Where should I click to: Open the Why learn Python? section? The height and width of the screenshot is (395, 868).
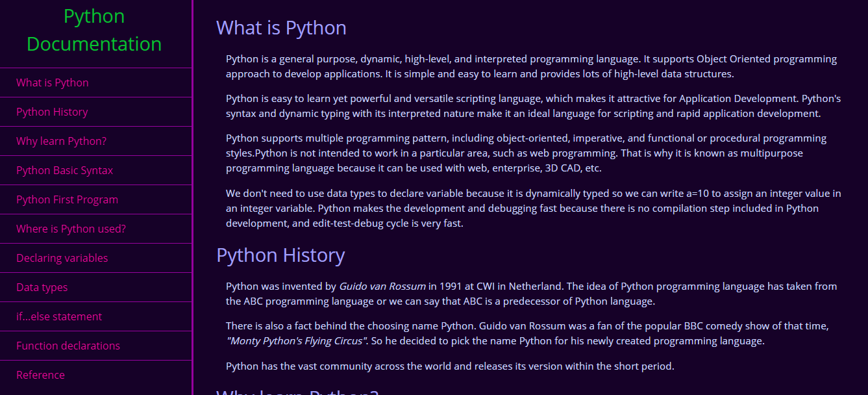tap(61, 141)
